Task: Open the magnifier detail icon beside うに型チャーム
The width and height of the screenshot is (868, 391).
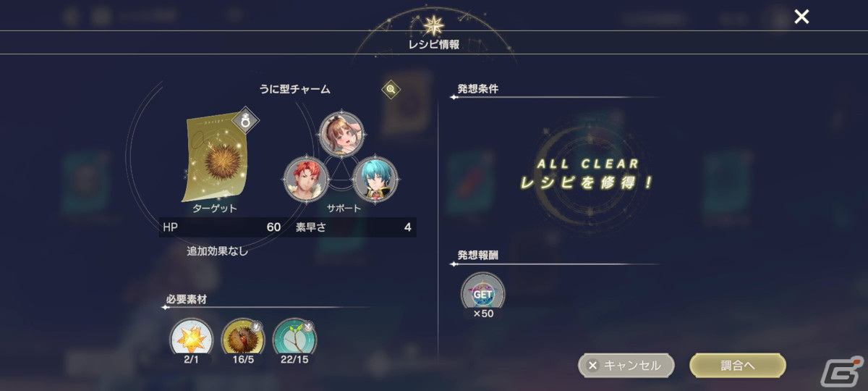Action: (391, 89)
